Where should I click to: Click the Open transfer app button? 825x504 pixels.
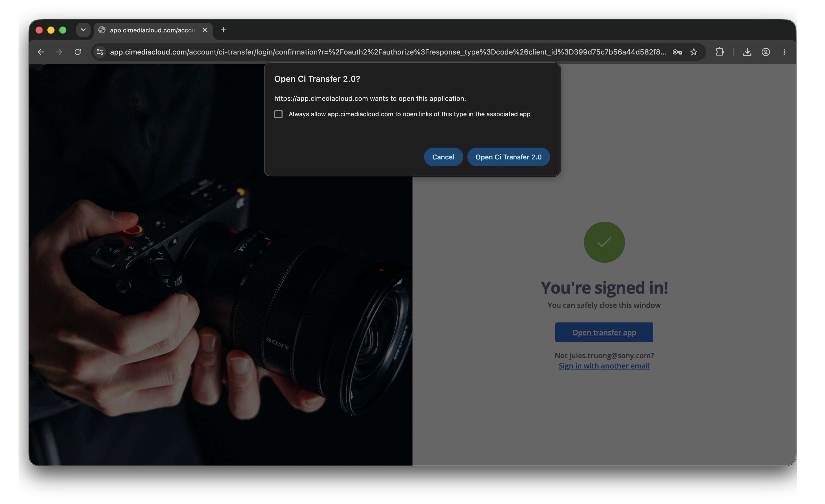coord(604,332)
